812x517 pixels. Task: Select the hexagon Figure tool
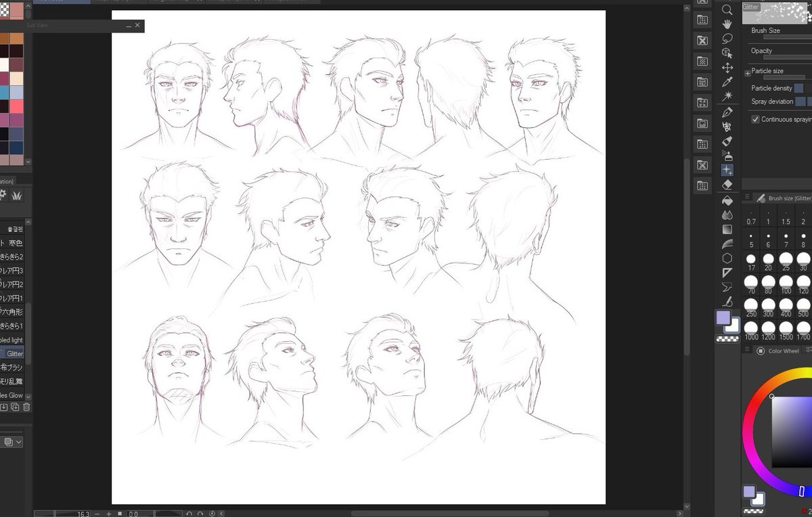[x=727, y=258]
